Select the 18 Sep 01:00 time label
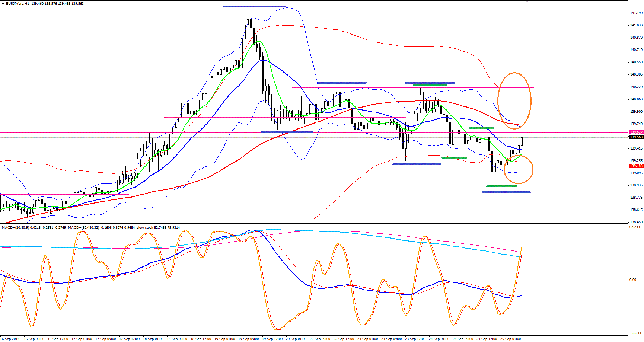Screen dimensions: 644x342 153,339
